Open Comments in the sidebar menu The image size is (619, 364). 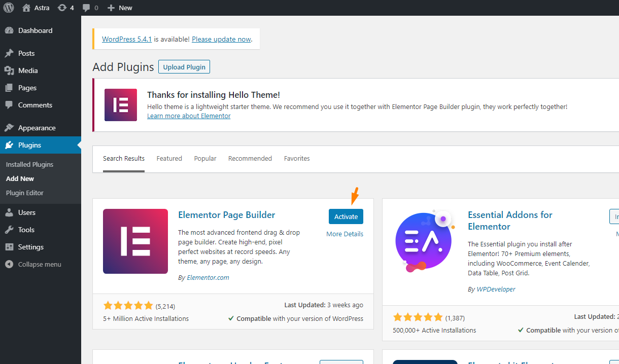coord(41,105)
